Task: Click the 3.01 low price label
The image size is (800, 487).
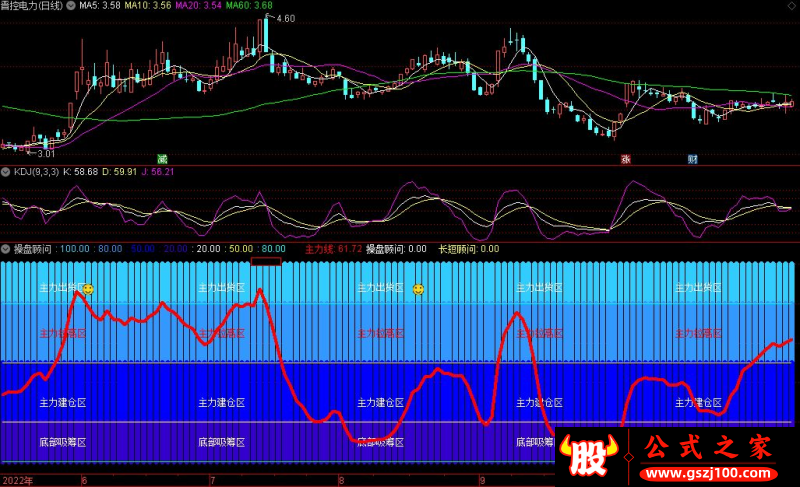Action: pyautogui.click(x=46, y=153)
